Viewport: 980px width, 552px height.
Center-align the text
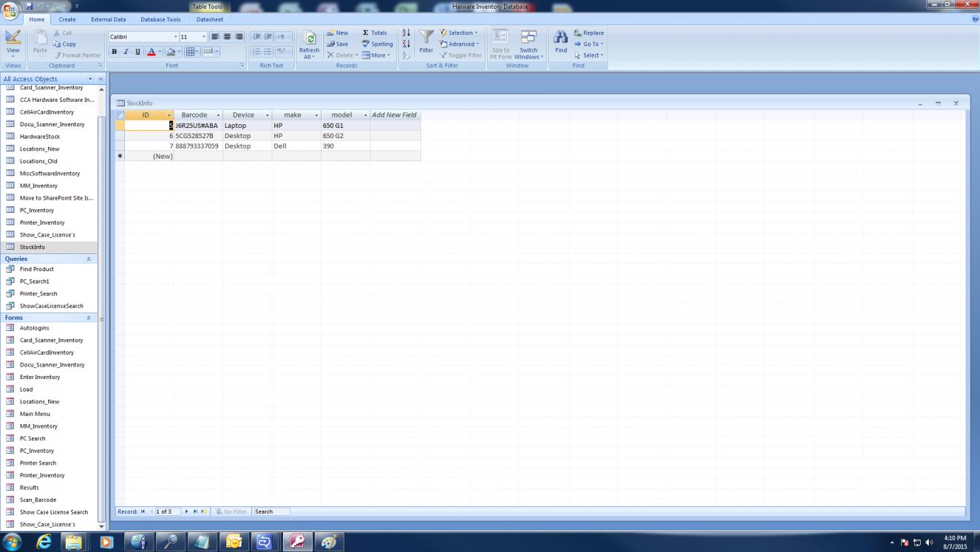227,36
